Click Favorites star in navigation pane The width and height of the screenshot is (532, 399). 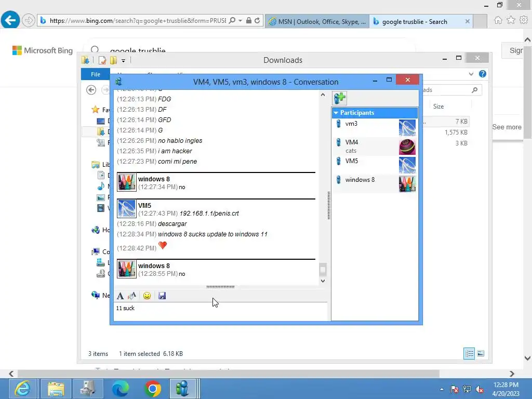[96, 110]
